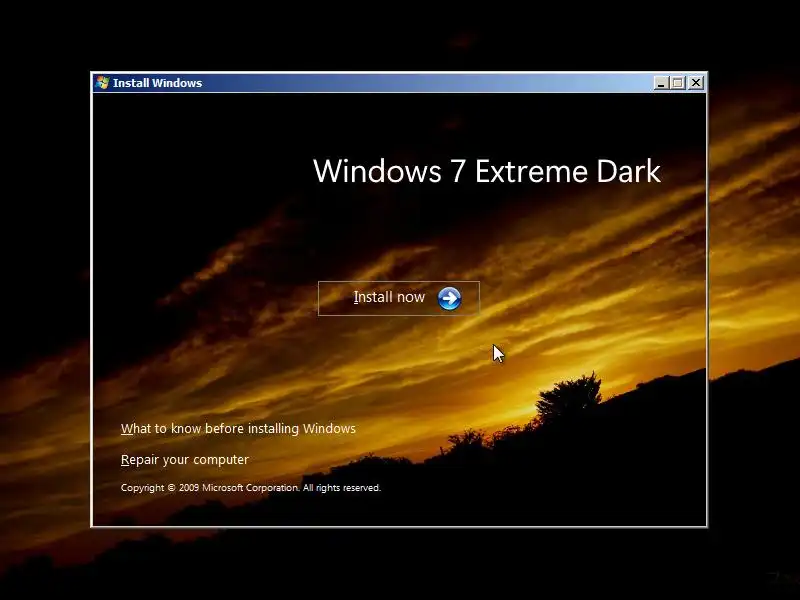This screenshot has width=800, height=600.
Task: Click the 2009 Microsoft Corporation copyright text
Action: (251, 488)
